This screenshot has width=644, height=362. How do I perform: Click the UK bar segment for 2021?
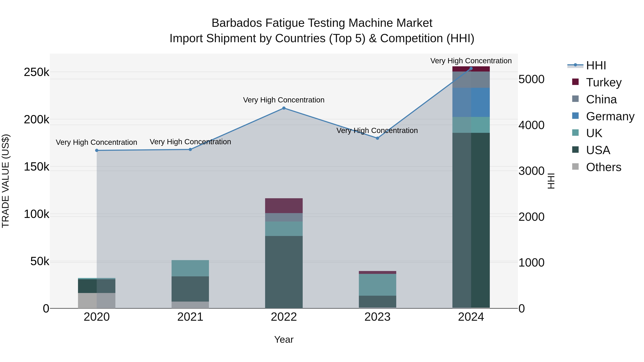190,268
